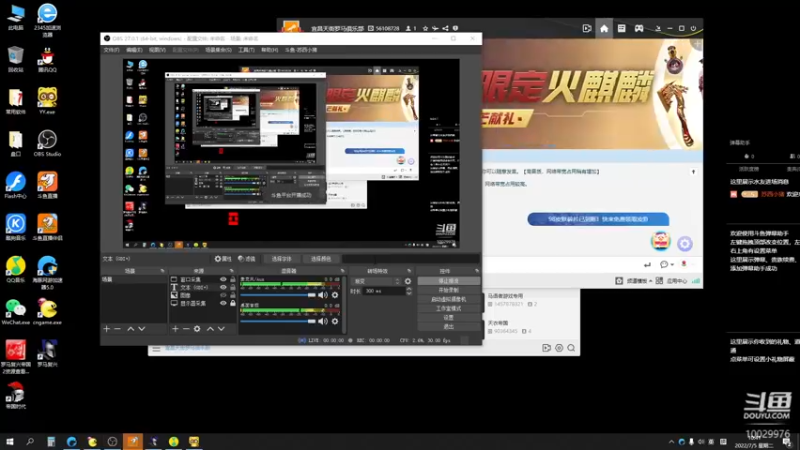This screenshot has height=450, width=800.
Task: Open the View menu in OBS
Action: point(157,50)
